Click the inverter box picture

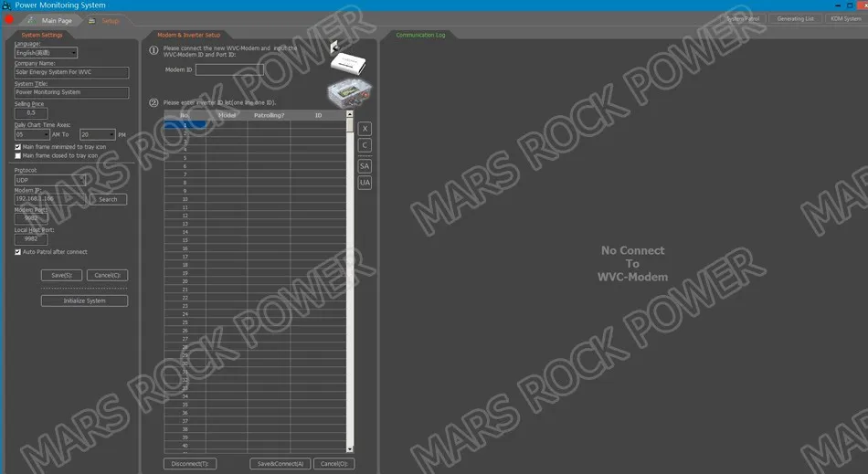click(349, 93)
